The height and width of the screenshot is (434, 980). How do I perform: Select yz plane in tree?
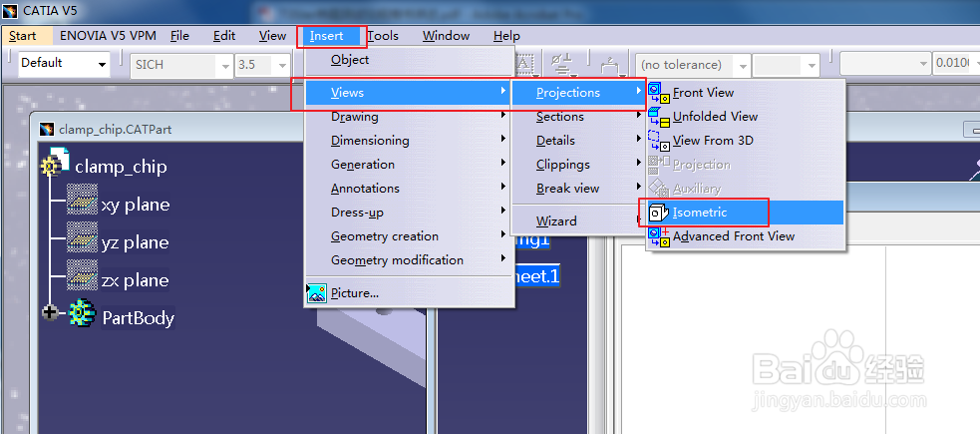(136, 242)
